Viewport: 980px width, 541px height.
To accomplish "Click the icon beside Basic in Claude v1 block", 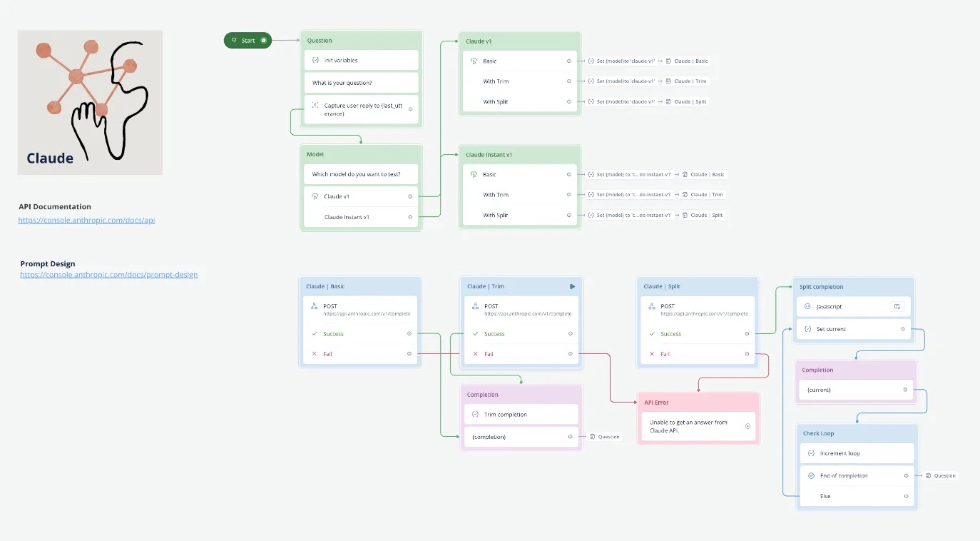I will pyautogui.click(x=474, y=61).
